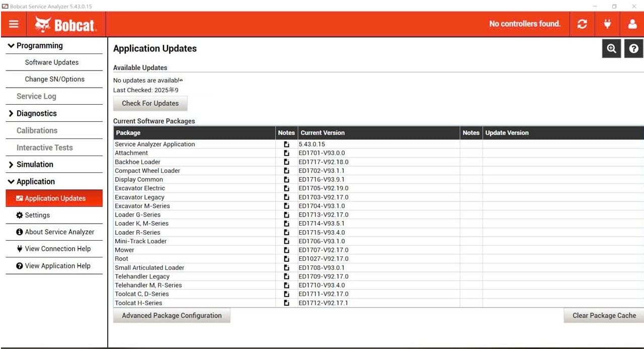The image size is (644, 349).
Task: Open the navigation hamburger menu
Action: [13, 24]
